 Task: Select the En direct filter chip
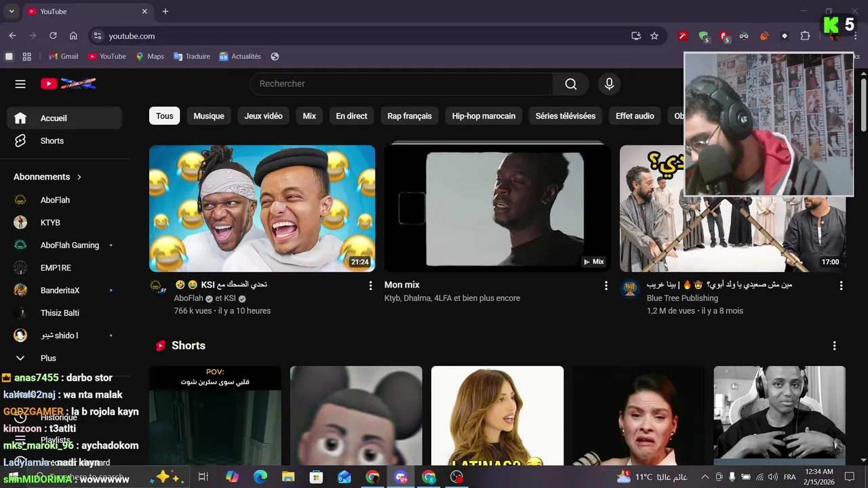coord(351,116)
